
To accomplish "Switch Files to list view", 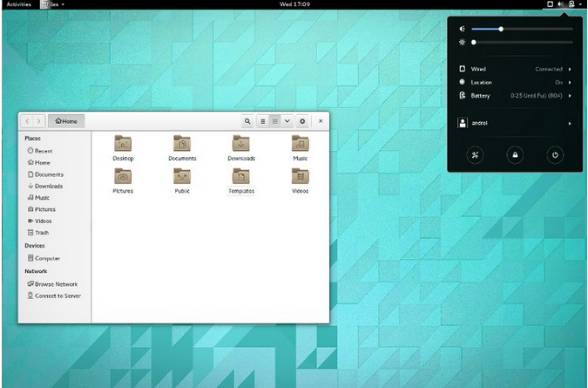I will pos(262,121).
